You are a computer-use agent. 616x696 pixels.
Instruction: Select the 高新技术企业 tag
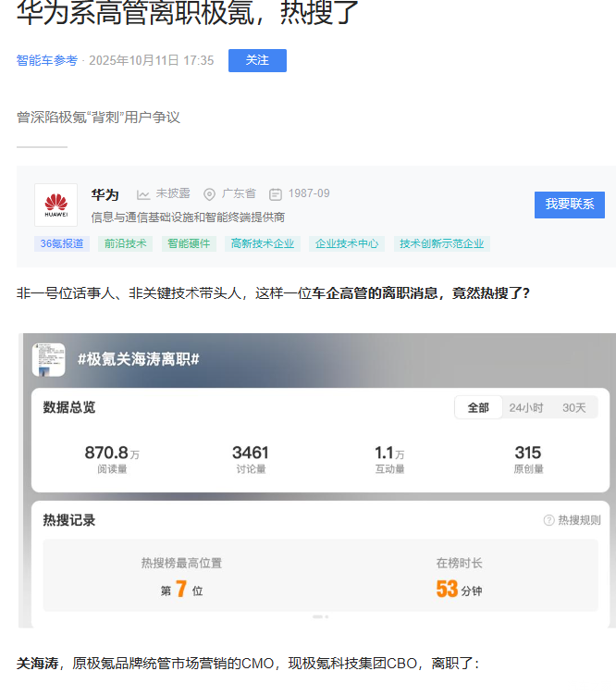pyautogui.click(x=263, y=243)
